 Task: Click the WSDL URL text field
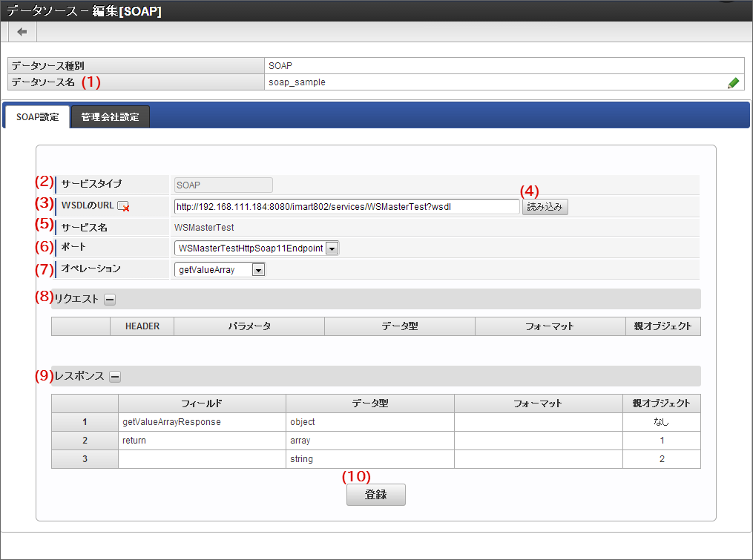pyautogui.click(x=346, y=207)
